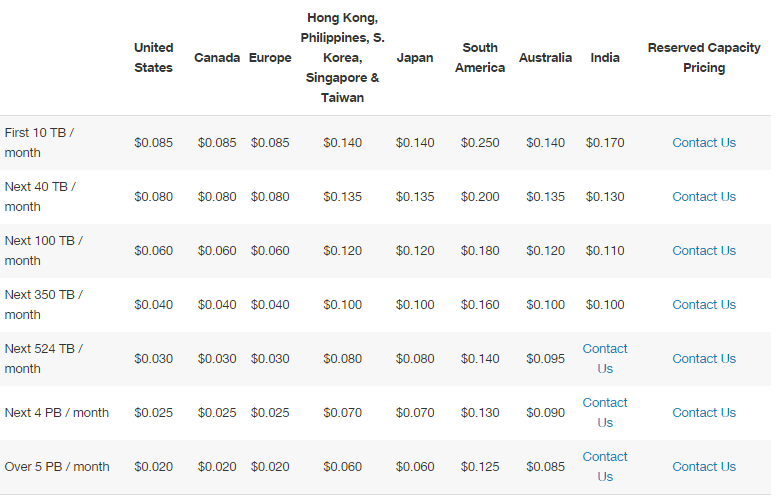Select the Australia $0.095 price cell
Viewport: 779px width, 503px height.
[x=545, y=359]
